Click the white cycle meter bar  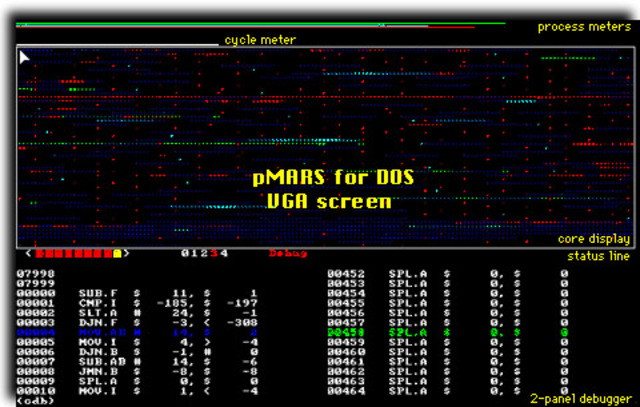118,44
